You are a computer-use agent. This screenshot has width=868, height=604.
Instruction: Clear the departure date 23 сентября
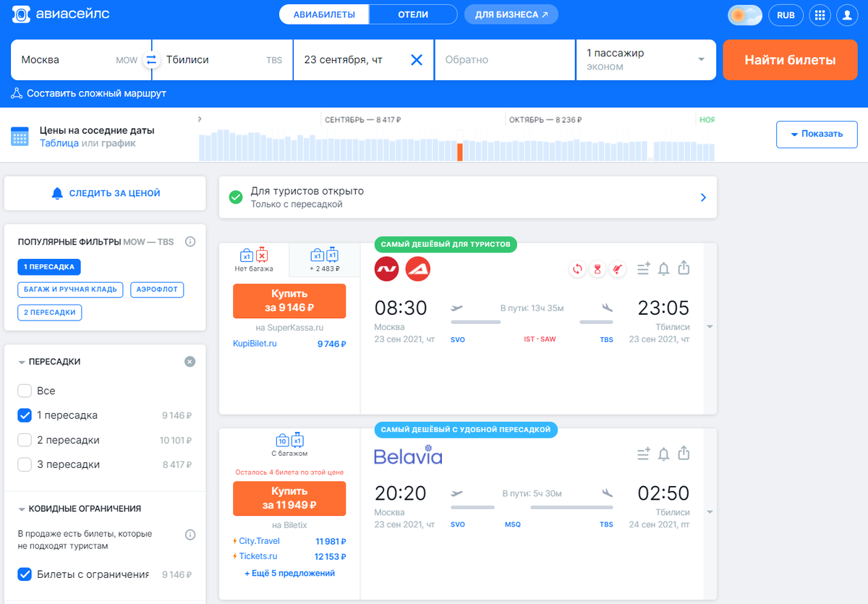[x=417, y=60]
